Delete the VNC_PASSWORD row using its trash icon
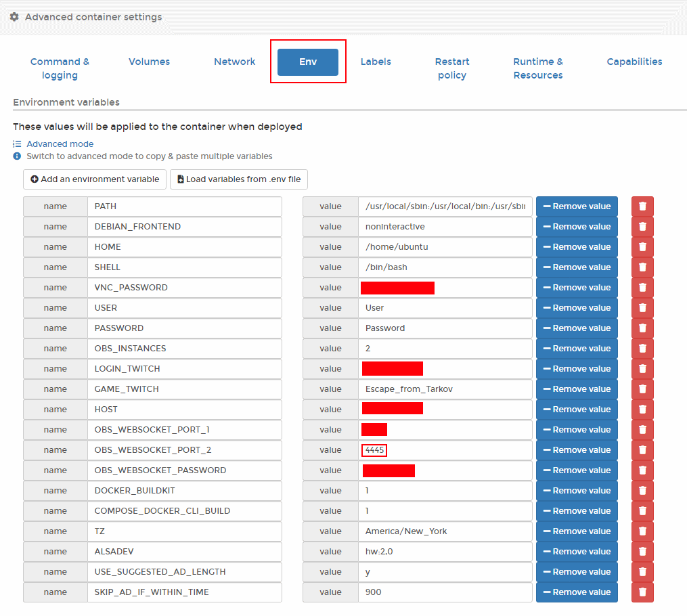Viewport: 687px width, 616px height. [x=642, y=288]
